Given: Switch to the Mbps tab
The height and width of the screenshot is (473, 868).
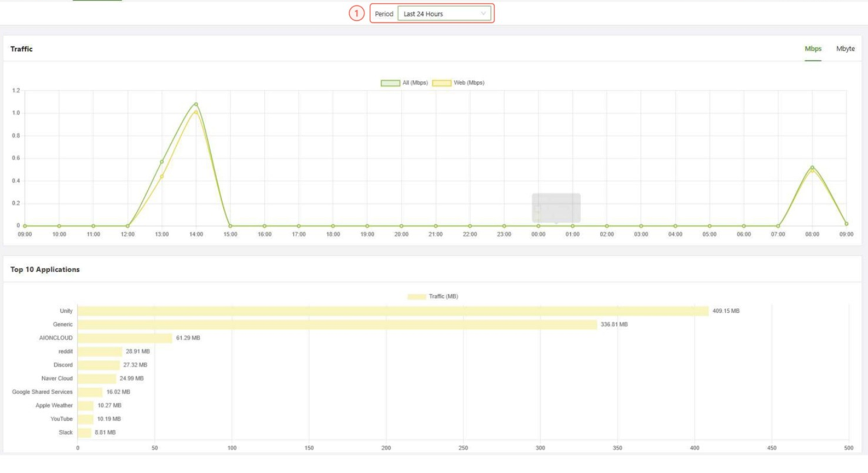Looking at the screenshot, I should click(813, 49).
